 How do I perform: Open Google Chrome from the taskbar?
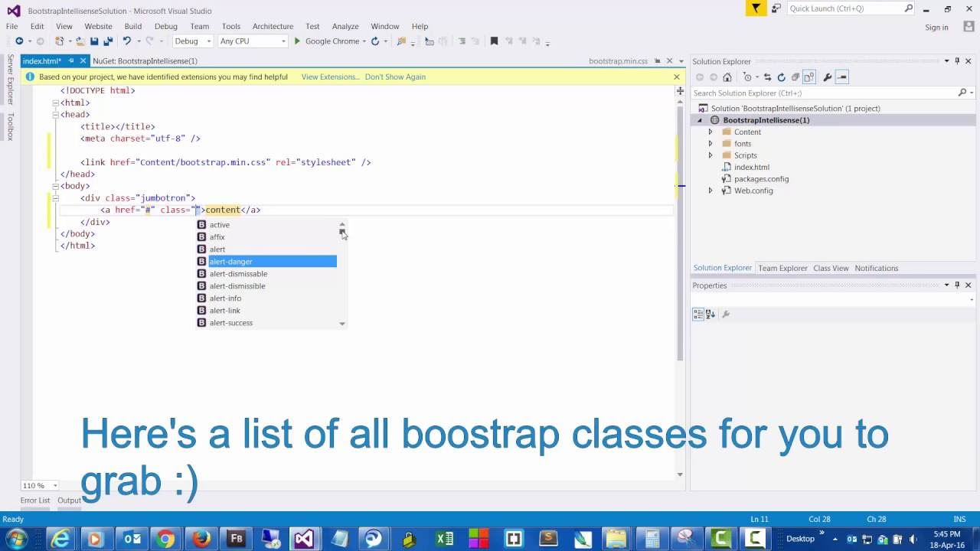coord(165,539)
